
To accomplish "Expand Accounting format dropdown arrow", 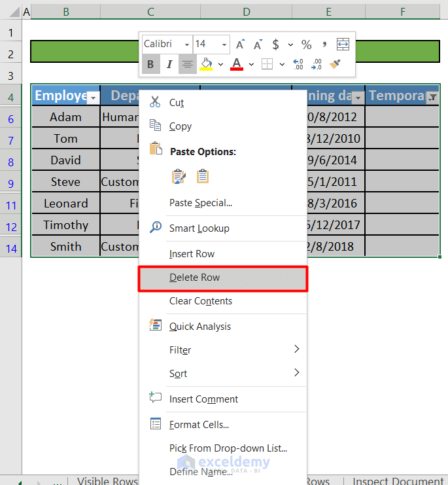I will coord(290,45).
